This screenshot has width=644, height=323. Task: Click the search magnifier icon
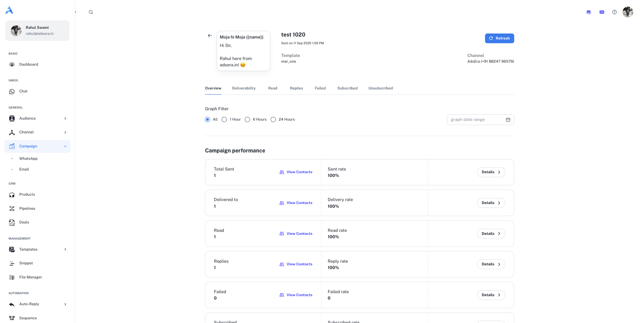point(91,12)
